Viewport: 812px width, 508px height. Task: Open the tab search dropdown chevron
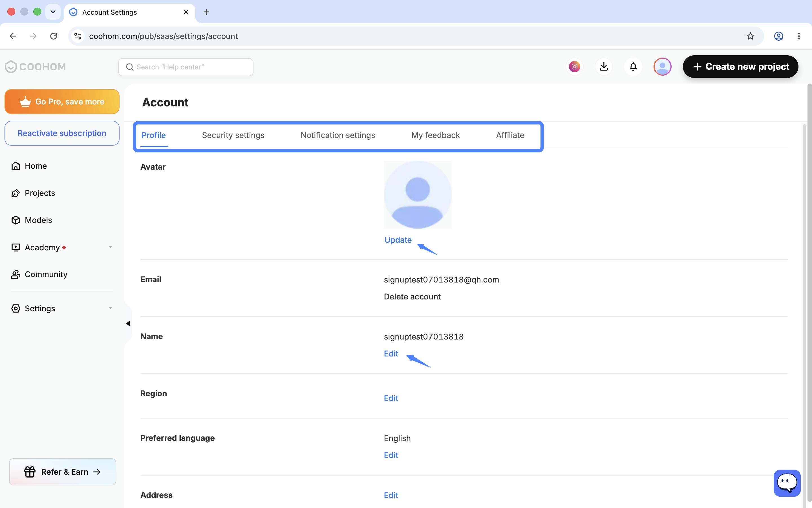(53, 12)
